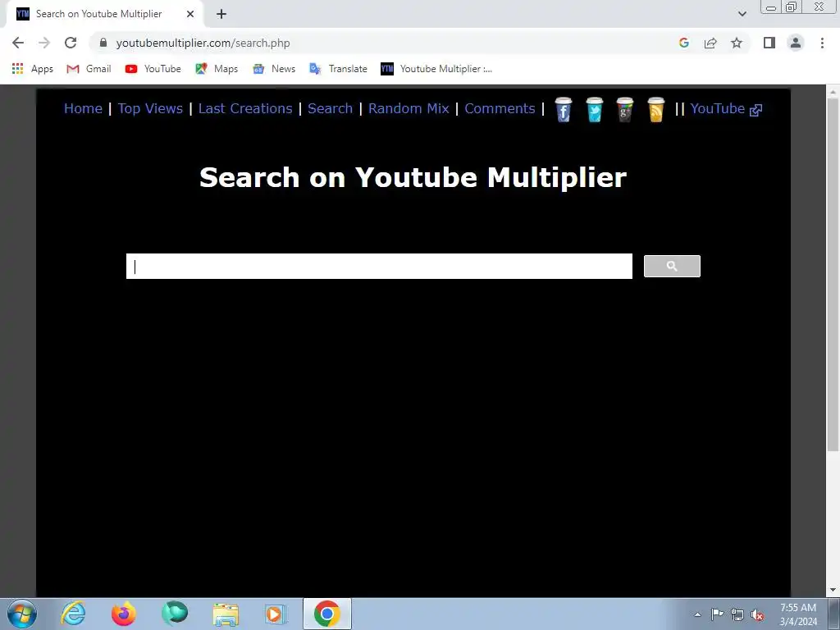Focus the Youtube Multiplier search box
Image resolution: width=840 pixels, height=630 pixels.
(379, 267)
